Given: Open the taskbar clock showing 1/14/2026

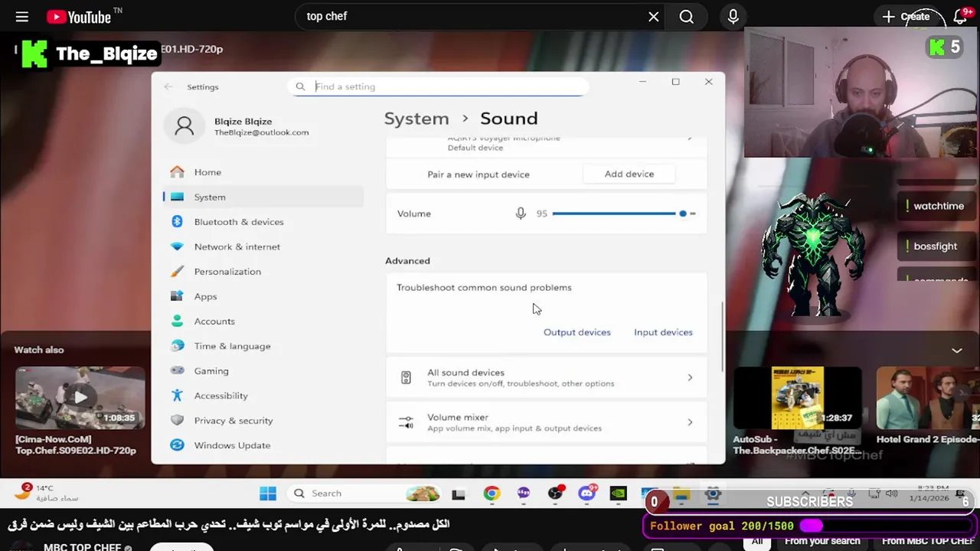Looking at the screenshot, I should pos(928,494).
